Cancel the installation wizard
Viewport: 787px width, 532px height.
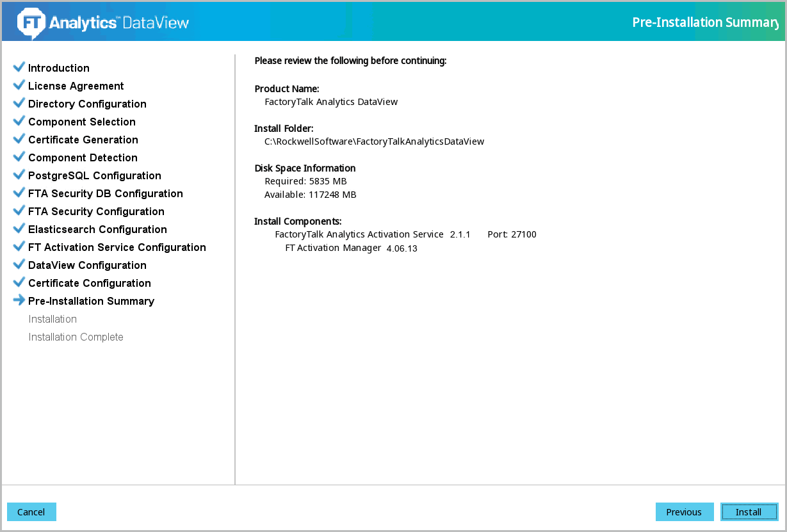point(31,512)
